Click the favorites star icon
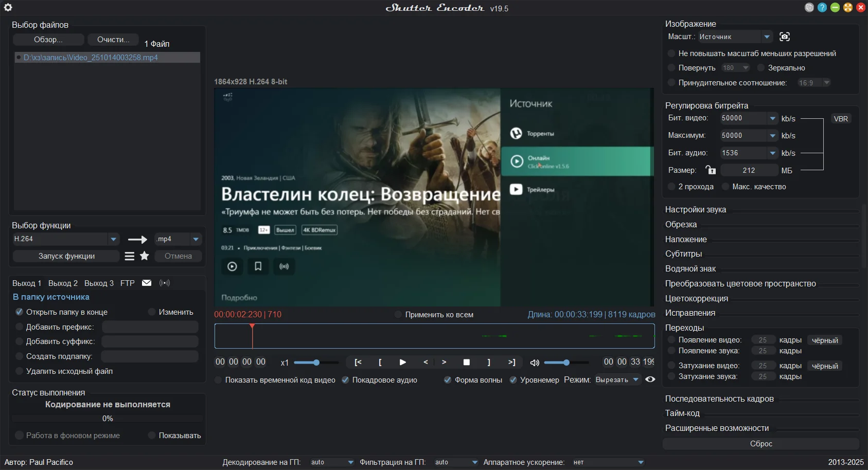 [x=145, y=256]
